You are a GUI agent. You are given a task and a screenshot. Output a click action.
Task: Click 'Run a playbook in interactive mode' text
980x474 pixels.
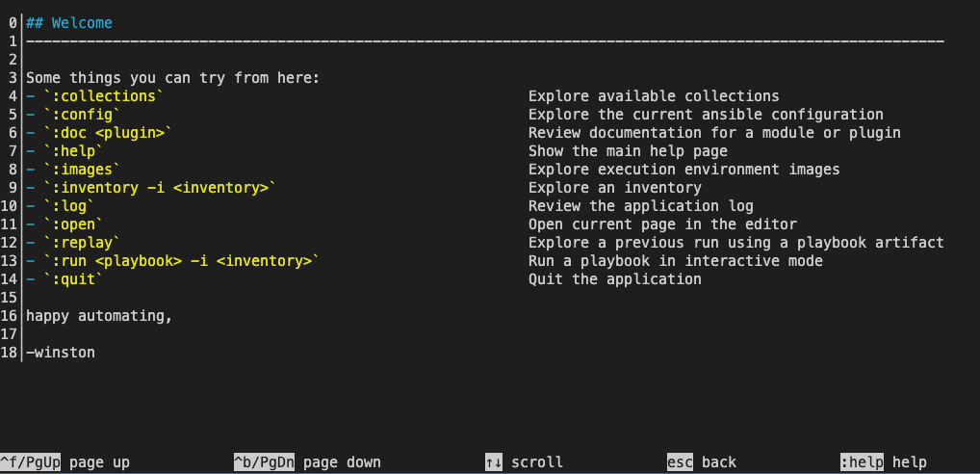pos(675,261)
